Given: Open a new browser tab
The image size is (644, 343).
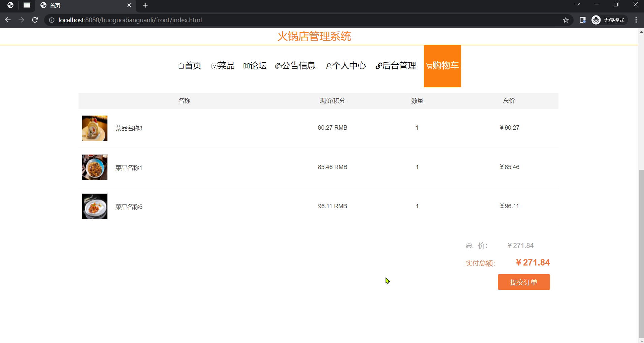Looking at the screenshot, I should (145, 5).
